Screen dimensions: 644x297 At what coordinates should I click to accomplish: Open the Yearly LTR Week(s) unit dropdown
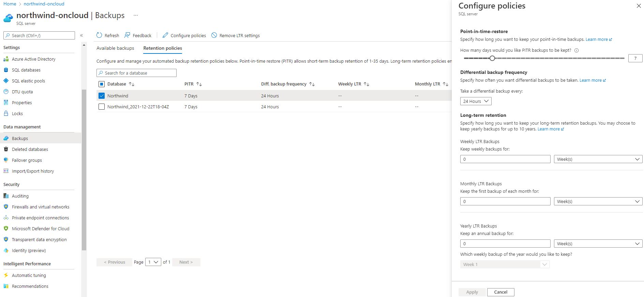598,244
